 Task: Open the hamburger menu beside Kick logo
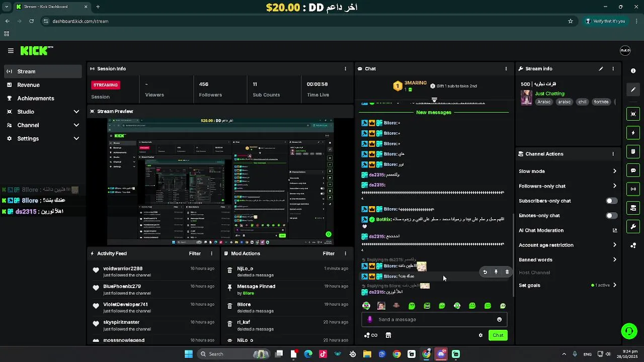pos(11,51)
